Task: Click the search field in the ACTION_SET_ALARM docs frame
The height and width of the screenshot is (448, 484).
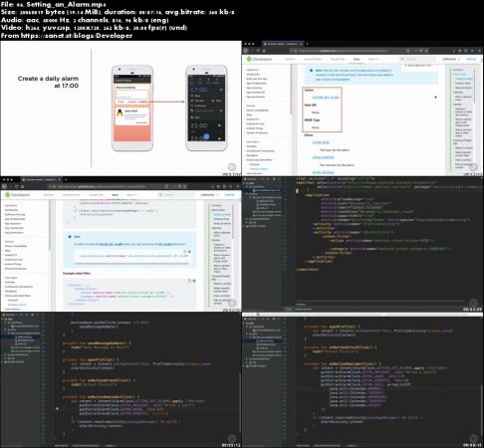Action: 418,59
